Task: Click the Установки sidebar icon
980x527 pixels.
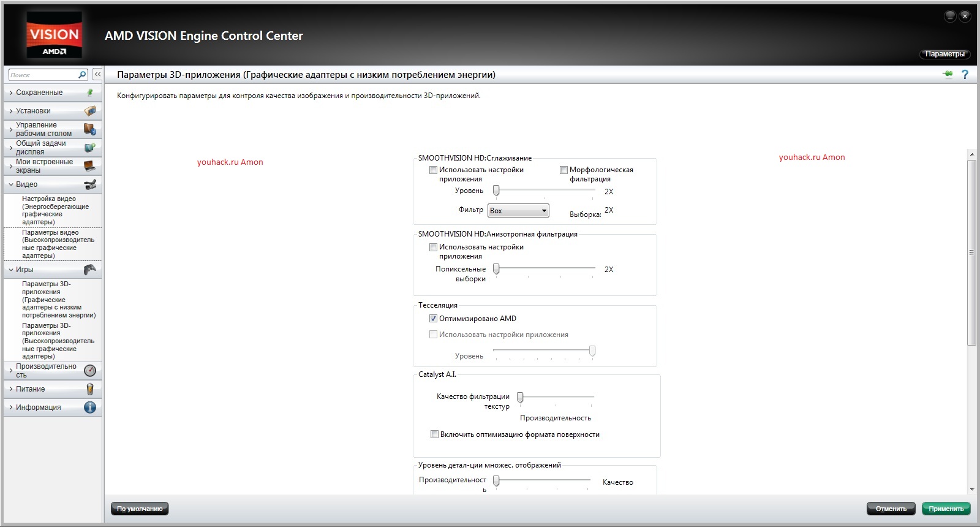Action: click(90, 111)
